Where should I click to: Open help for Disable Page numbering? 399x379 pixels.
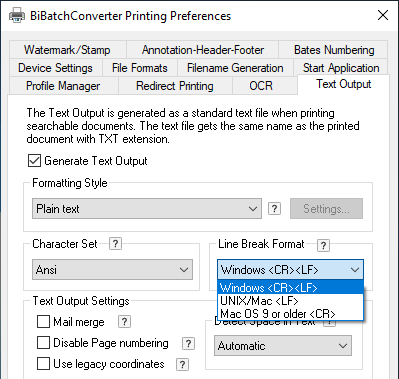[x=188, y=343]
